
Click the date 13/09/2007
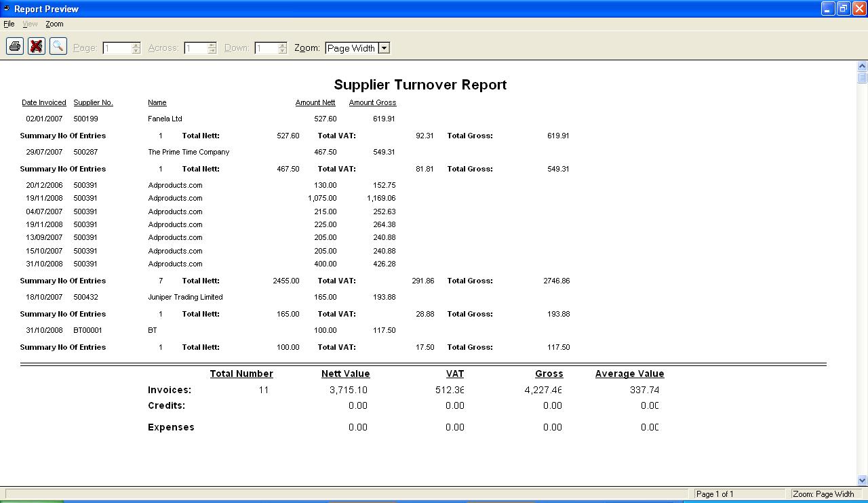[44, 237]
